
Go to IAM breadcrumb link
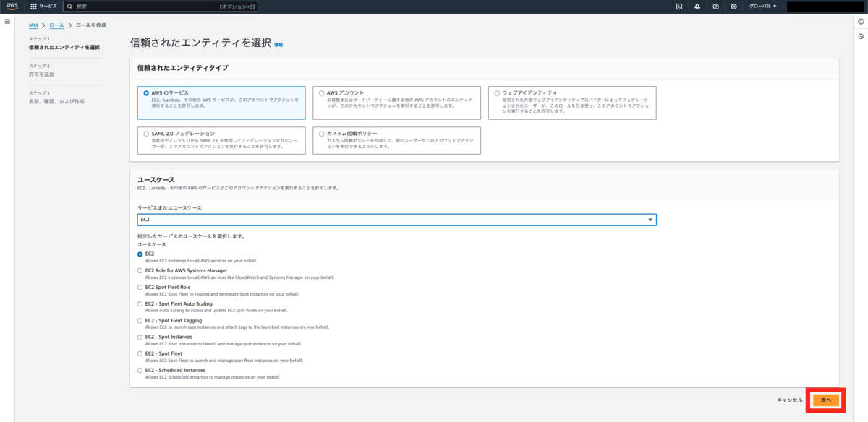coord(33,25)
